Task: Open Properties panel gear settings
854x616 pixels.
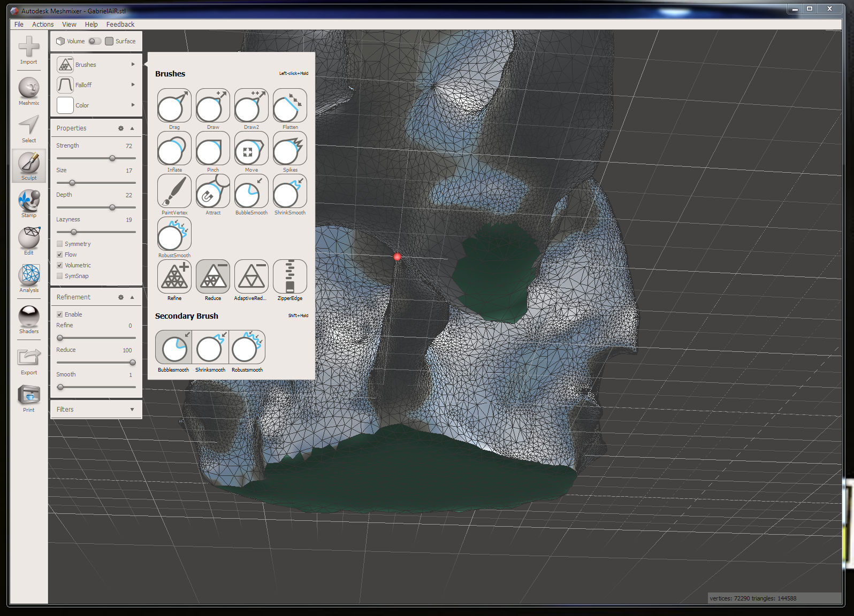Action: coord(121,128)
